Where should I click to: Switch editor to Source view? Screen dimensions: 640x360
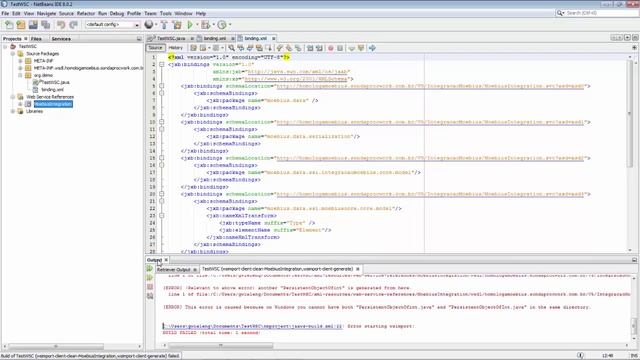pyautogui.click(x=155, y=48)
